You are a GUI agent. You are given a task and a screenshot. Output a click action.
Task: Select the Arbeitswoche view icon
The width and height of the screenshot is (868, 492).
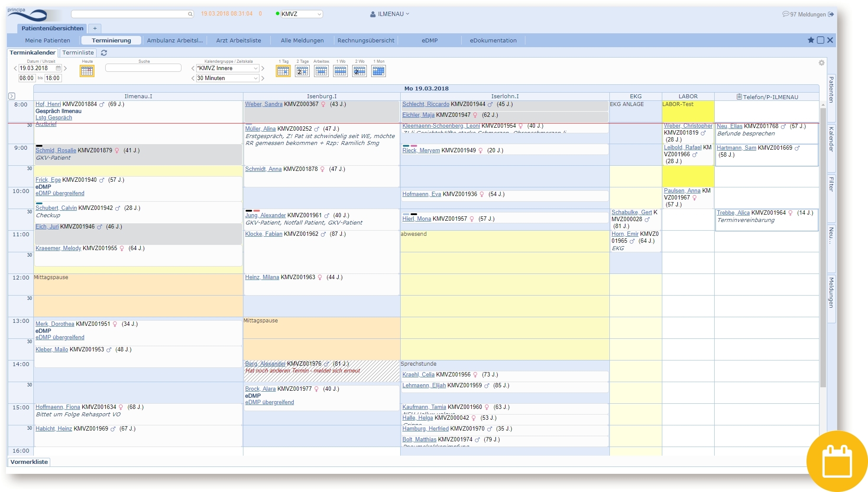pyautogui.click(x=321, y=71)
